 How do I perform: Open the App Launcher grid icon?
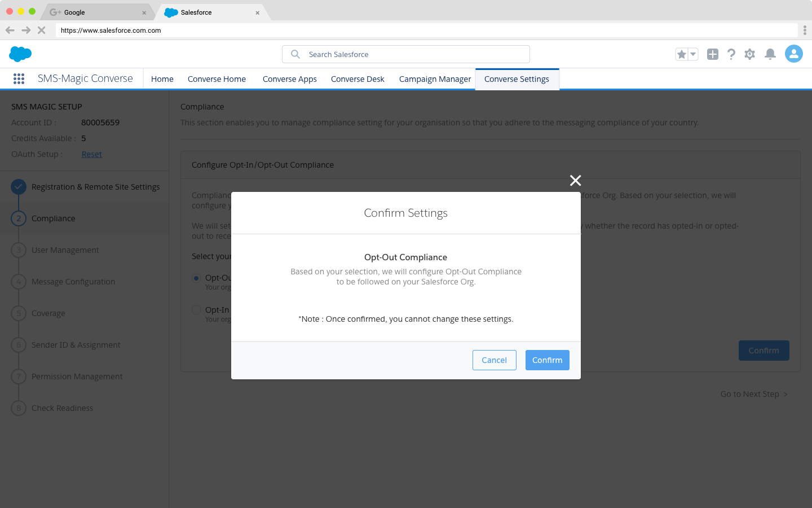pyautogui.click(x=19, y=79)
